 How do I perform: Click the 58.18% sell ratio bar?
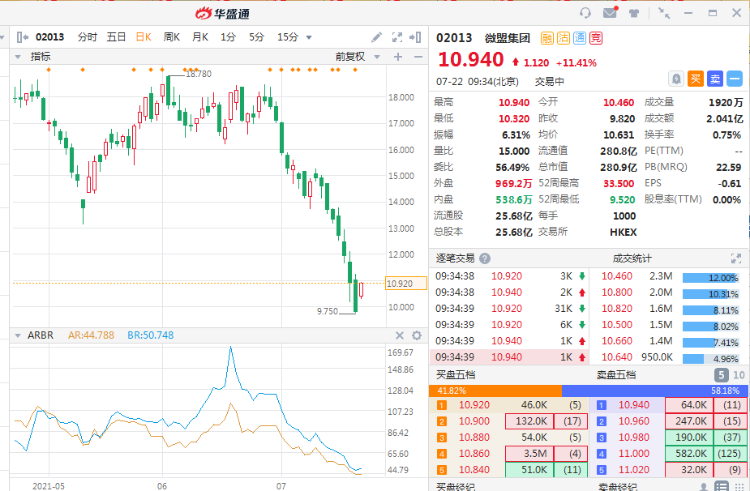[x=655, y=391]
